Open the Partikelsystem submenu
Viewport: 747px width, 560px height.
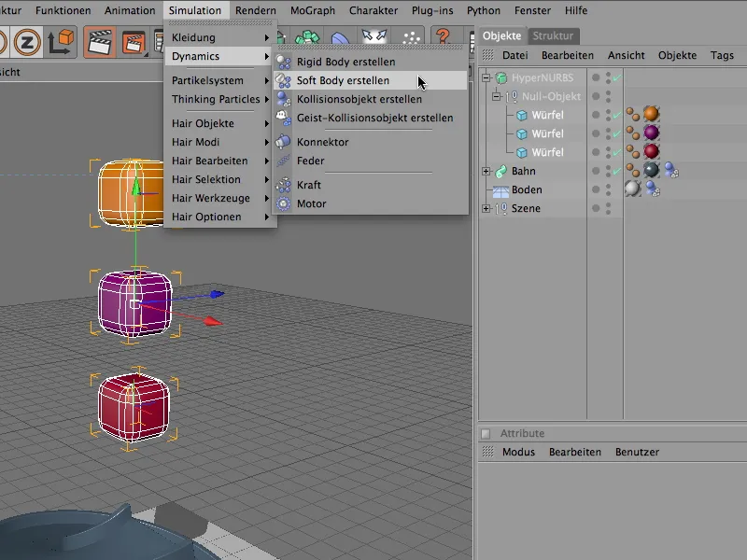219,80
